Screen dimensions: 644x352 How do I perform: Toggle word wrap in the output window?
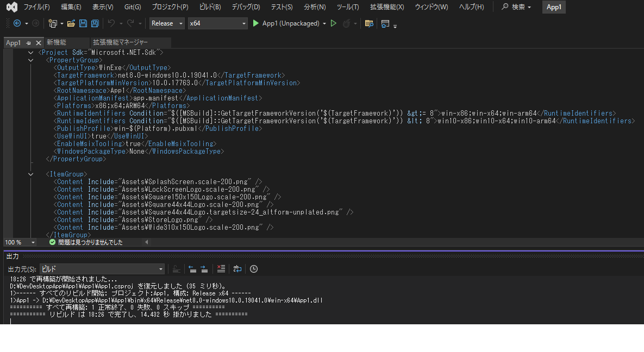pos(237,268)
